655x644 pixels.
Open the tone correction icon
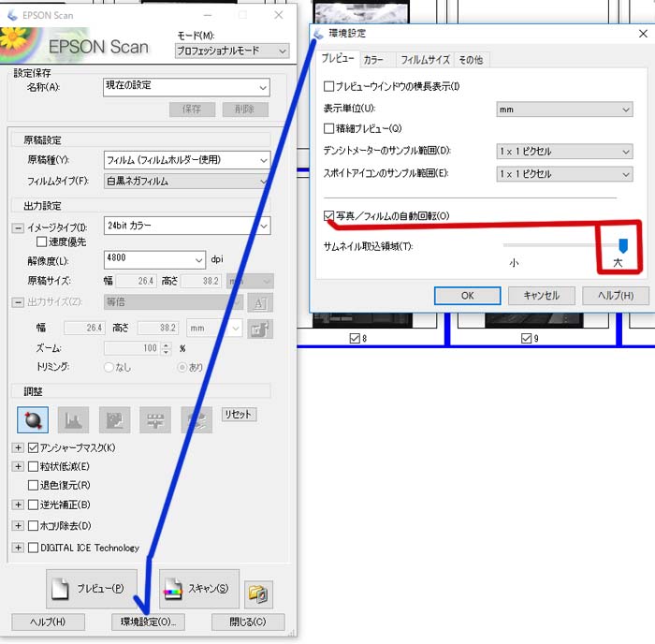click(x=114, y=419)
